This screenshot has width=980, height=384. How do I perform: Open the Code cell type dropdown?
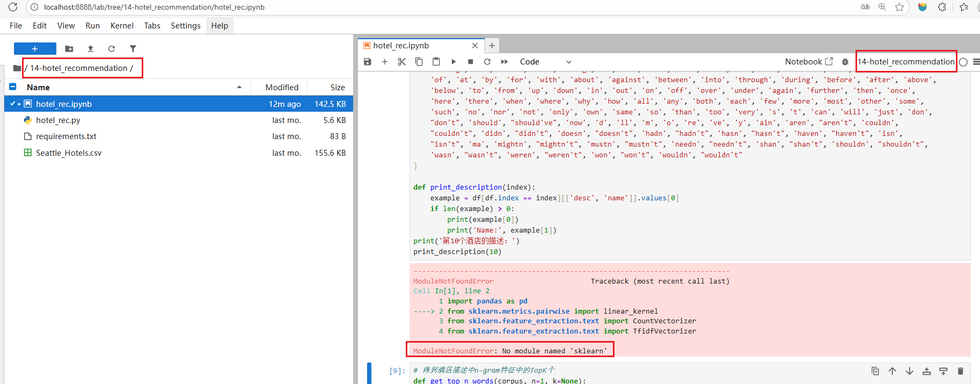pyautogui.click(x=545, y=62)
